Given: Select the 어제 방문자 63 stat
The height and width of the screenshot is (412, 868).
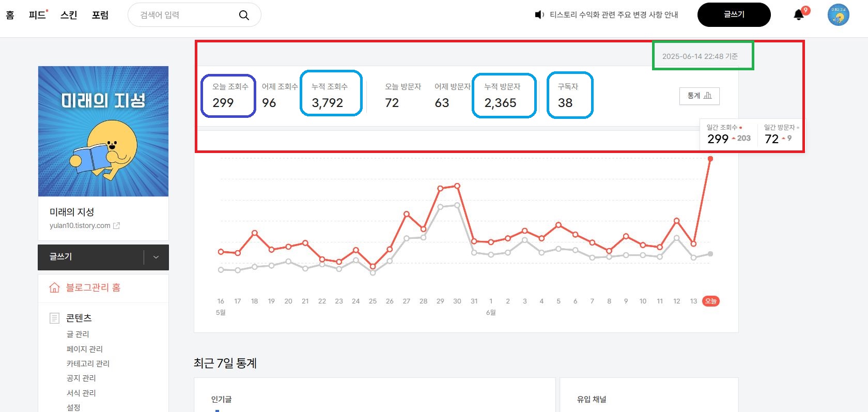Looking at the screenshot, I should point(453,96).
